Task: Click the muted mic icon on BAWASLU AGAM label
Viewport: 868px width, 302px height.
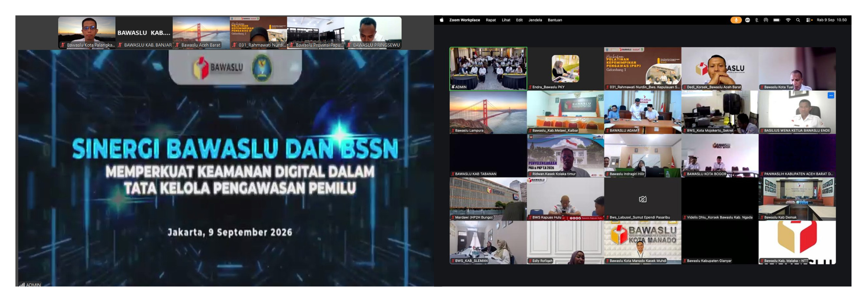Action: [607, 131]
